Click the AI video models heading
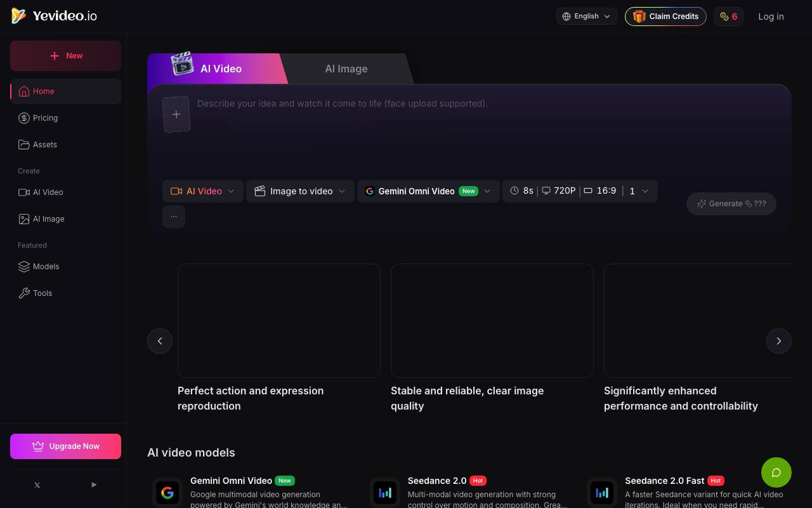812x508 pixels. 191,453
